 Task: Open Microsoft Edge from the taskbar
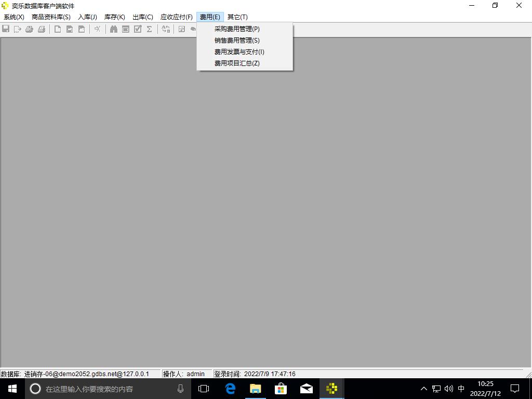(x=230, y=389)
